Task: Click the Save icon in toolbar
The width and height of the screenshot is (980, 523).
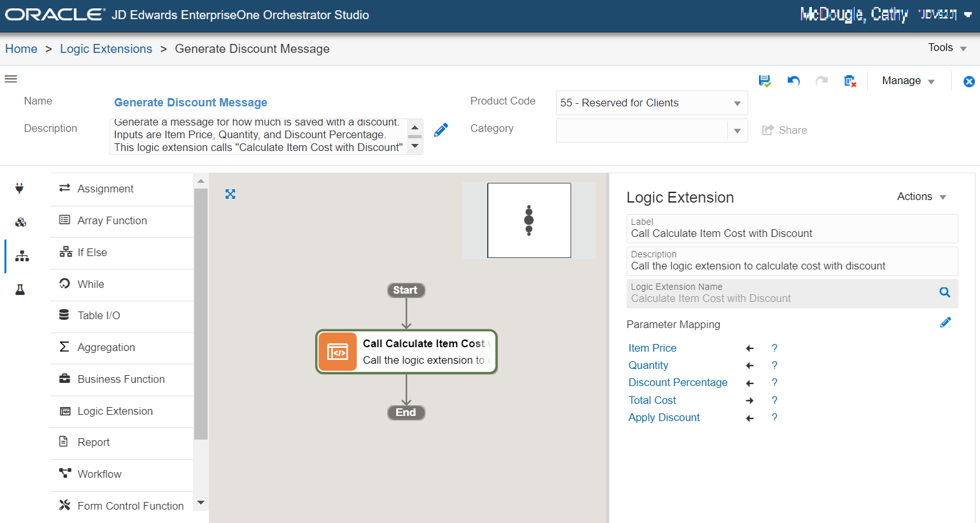Action: click(x=765, y=81)
